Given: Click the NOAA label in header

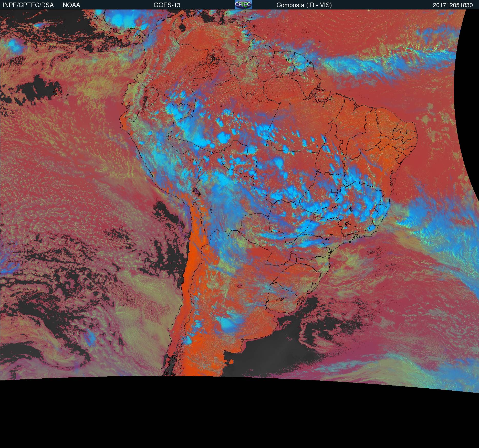Looking at the screenshot, I should click(x=71, y=5).
